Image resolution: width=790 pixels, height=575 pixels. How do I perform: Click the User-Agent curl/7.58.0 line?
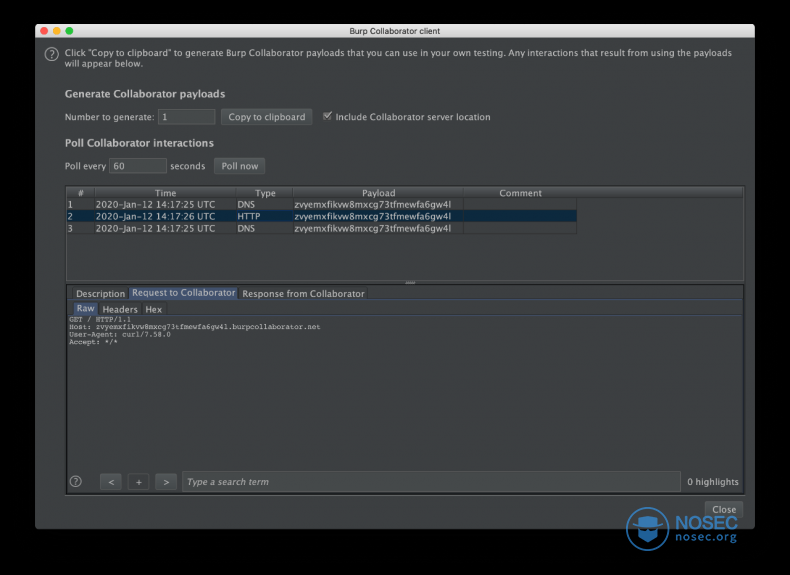pos(120,334)
